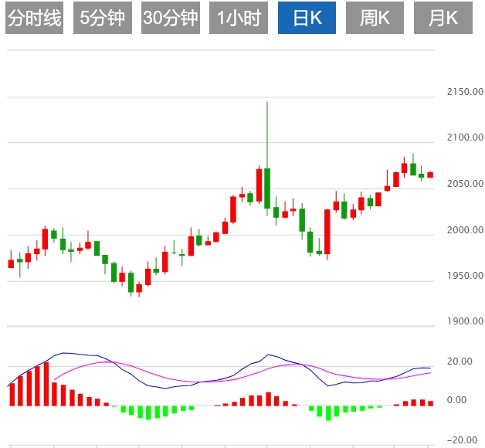This screenshot has height=448, width=485.
Task: Click the 20.00 MACD axis label
Action: [x=462, y=361]
